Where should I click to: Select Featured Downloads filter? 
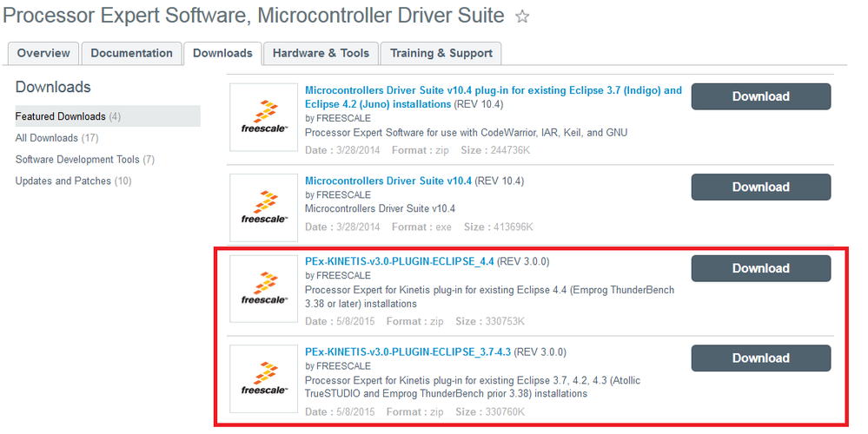pos(108,116)
